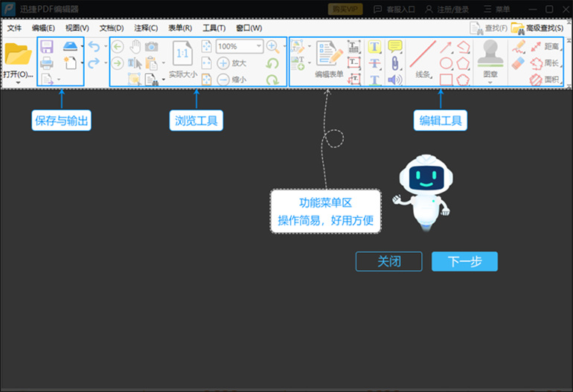The width and height of the screenshot is (573, 392).
Task: Click the Undo arrow icon
Action: (95, 46)
